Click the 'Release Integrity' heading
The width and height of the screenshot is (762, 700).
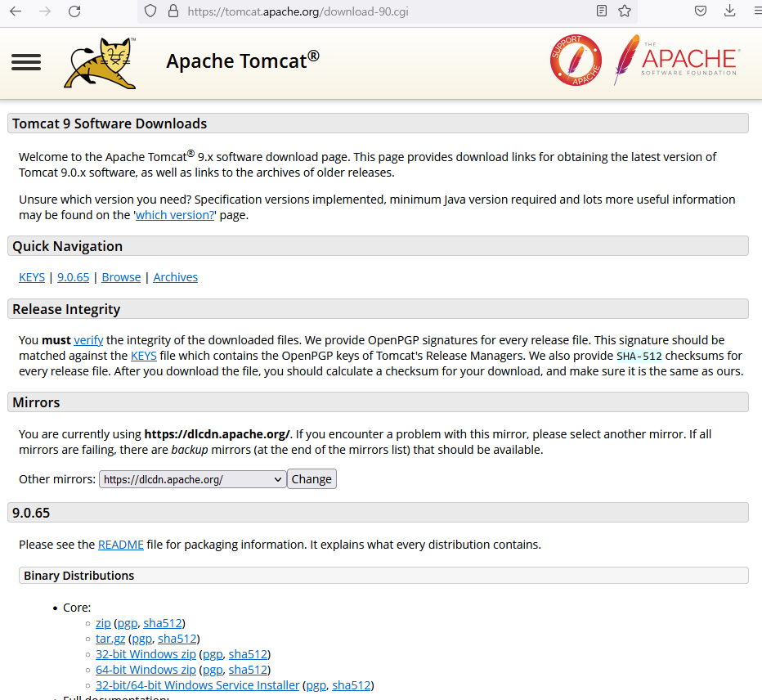(66, 309)
